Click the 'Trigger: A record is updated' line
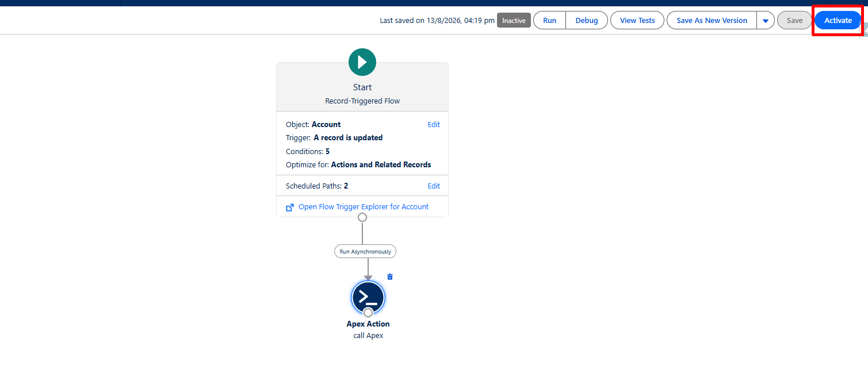Viewport: 868px width, 380px height. [334, 138]
